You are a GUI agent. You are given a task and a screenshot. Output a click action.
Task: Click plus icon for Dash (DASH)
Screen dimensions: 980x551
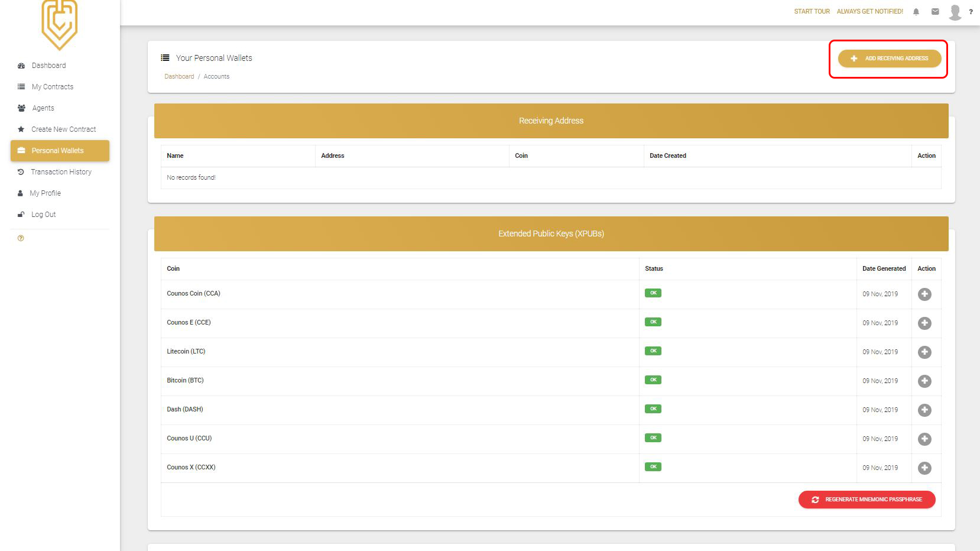[924, 410]
